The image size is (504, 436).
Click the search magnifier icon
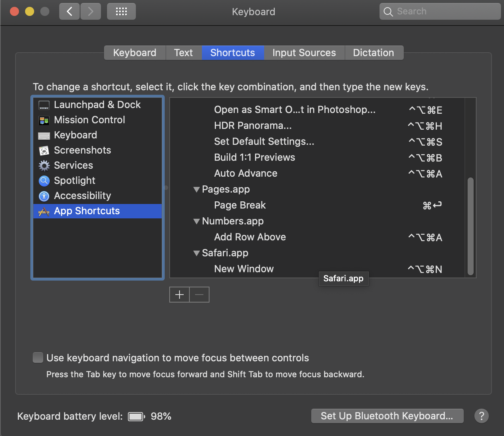tap(388, 12)
